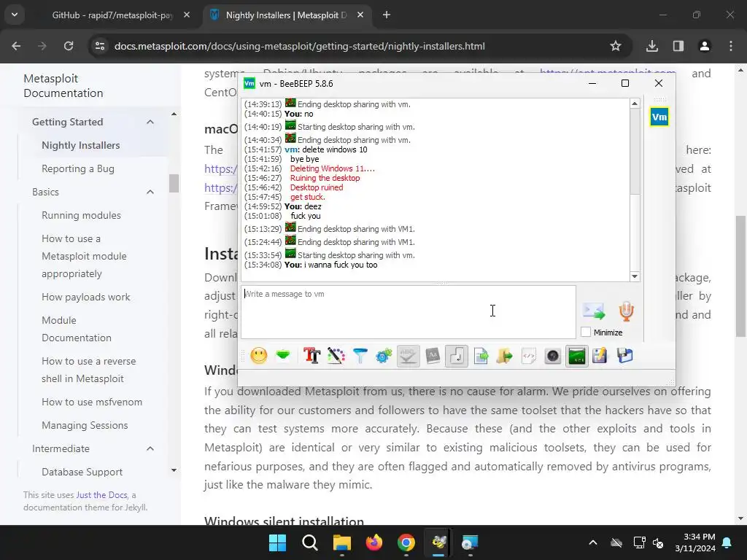747x560 pixels.
Task: Click the Write a message to vm field
Action: tap(409, 312)
